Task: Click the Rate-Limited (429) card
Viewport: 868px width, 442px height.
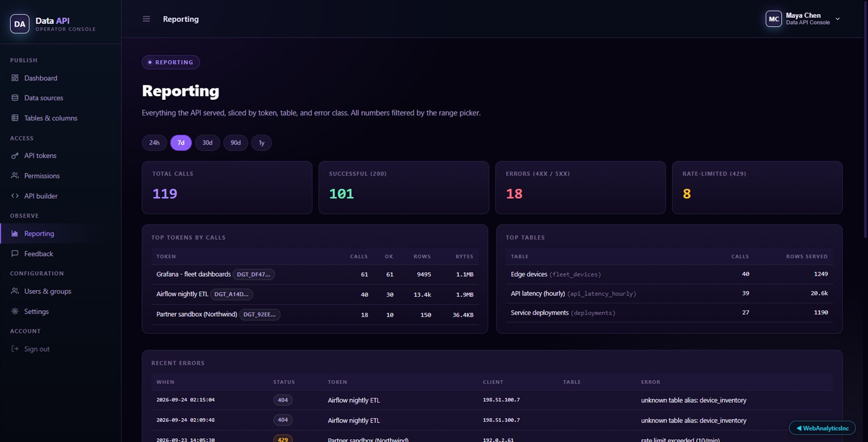Action: (x=757, y=188)
